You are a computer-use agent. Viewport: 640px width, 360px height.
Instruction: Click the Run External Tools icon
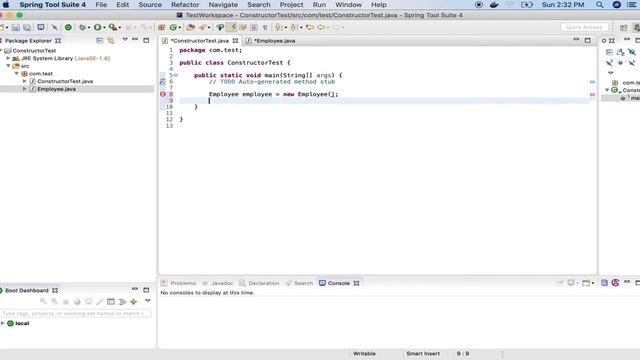tap(113, 27)
